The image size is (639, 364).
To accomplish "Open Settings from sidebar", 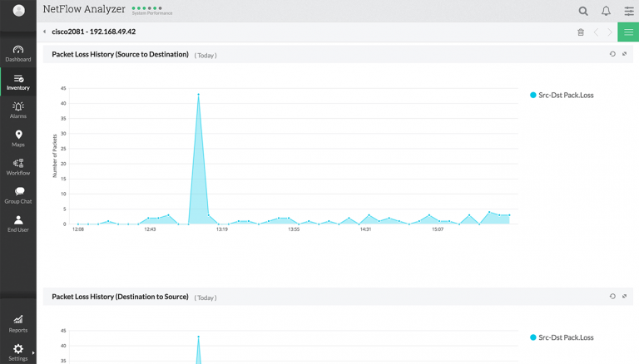I will tap(18, 352).
